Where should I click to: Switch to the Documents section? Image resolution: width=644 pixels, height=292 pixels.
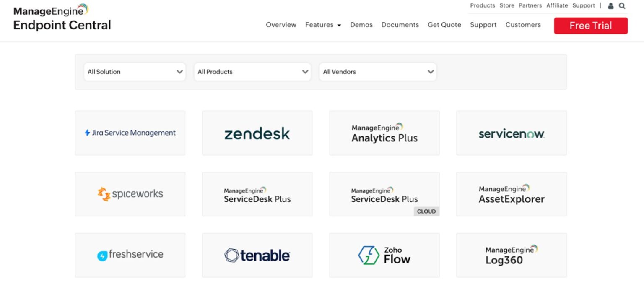point(400,25)
